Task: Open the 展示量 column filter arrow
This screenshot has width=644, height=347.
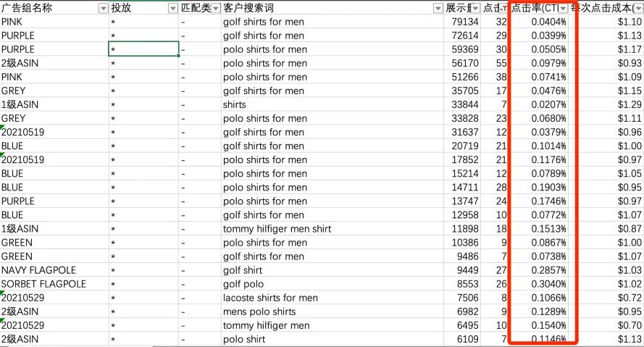Action: pyautogui.click(x=475, y=8)
